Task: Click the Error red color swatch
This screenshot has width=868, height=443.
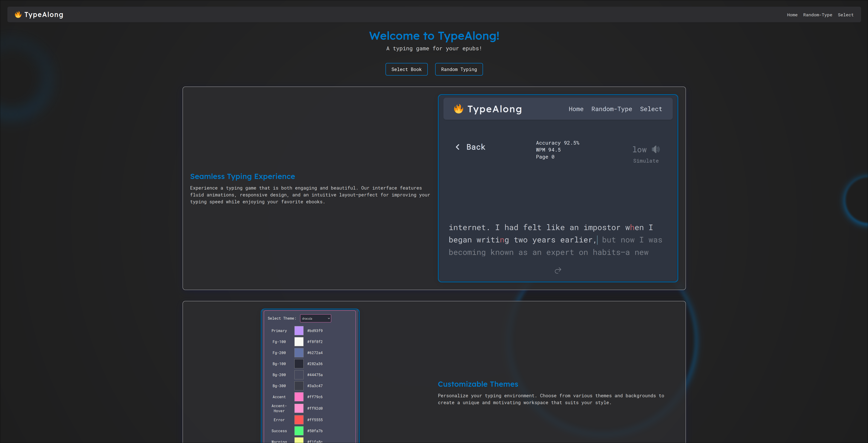Action: (x=299, y=420)
